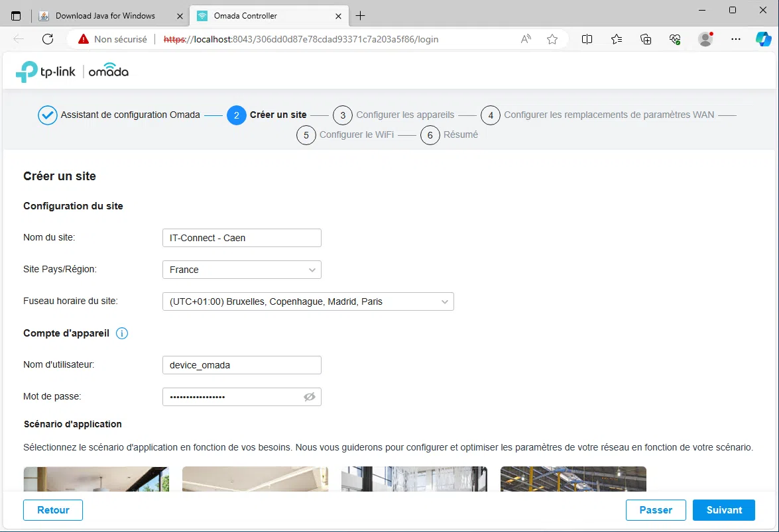Screen dimensions: 779x532
Task: Click the Suivant button
Action: tap(724, 510)
